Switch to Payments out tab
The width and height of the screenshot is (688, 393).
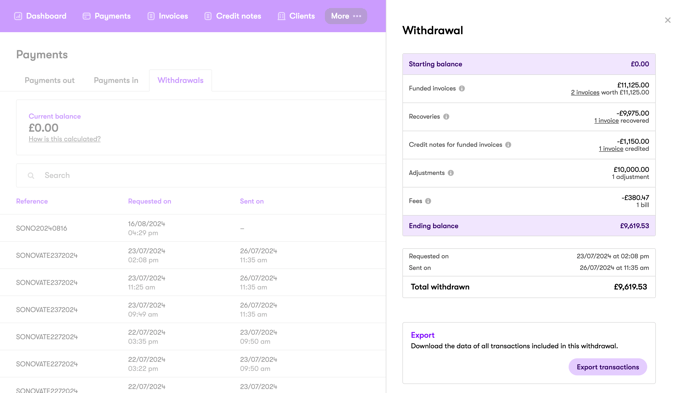[x=50, y=80]
